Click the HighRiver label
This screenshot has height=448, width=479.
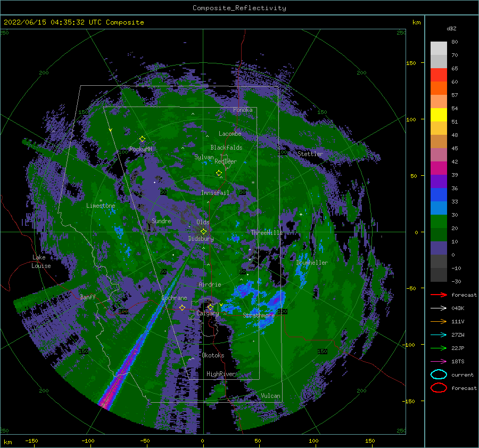(x=221, y=374)
